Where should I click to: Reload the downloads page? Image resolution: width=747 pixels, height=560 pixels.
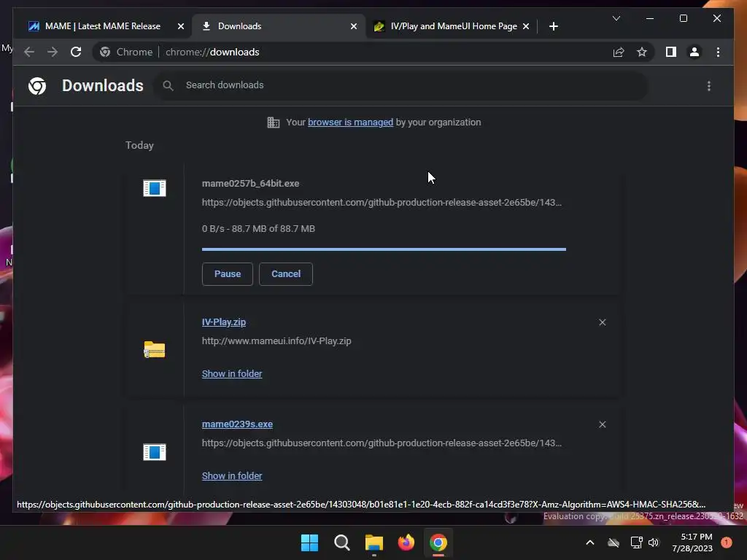76,52
